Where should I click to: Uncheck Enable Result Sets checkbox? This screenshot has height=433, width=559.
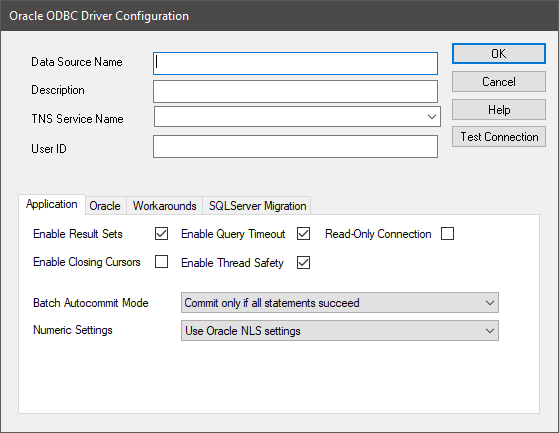(161, 234)
